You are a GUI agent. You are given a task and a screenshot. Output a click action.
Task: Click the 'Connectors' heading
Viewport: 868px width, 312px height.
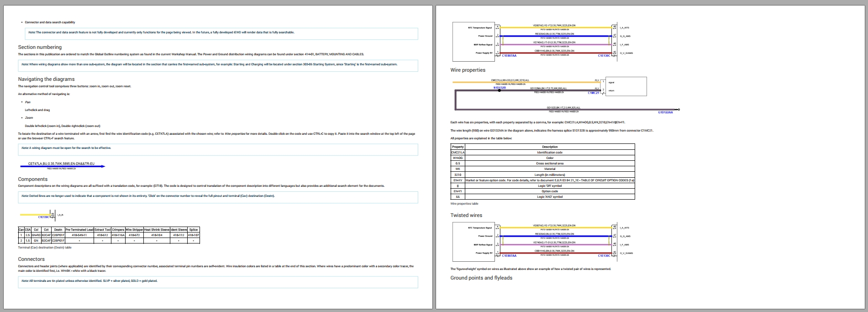tap(32, 259)
